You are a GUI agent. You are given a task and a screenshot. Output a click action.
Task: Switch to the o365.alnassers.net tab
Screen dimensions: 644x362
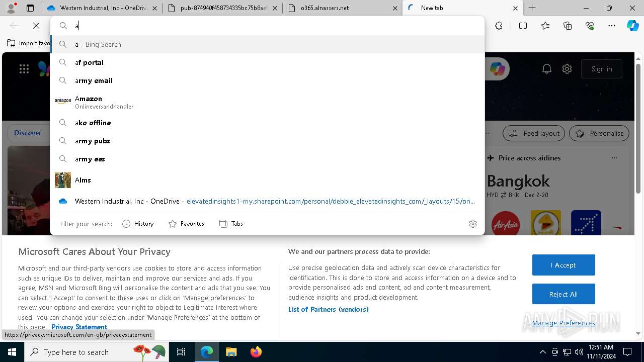click(x=342, y=8)
